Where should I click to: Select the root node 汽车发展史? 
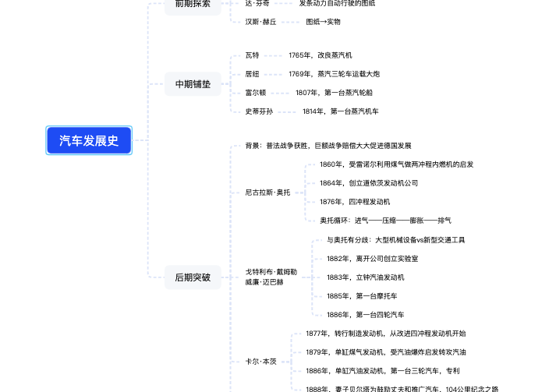[89, 140]
